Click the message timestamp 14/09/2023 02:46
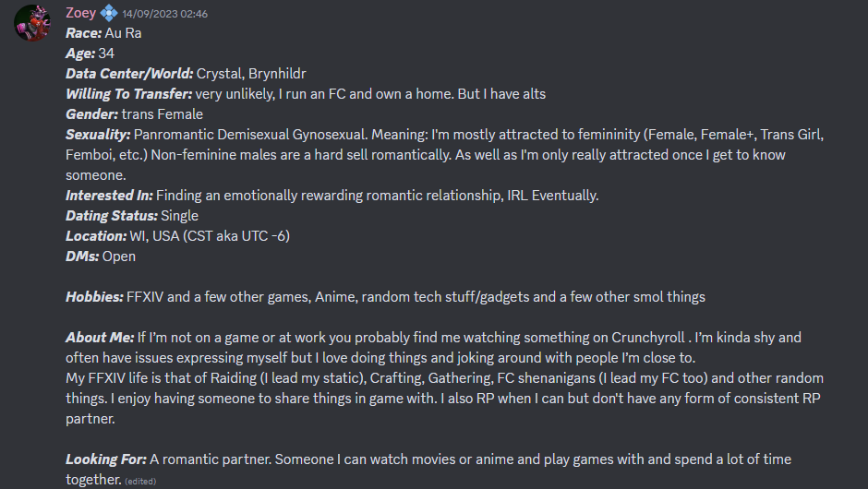 click(164, 14)
